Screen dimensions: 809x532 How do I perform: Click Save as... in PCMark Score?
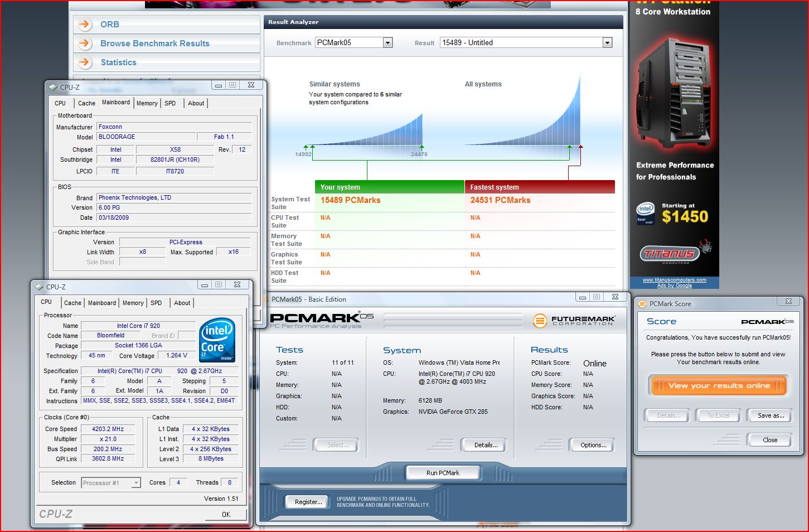coord(771,415)
